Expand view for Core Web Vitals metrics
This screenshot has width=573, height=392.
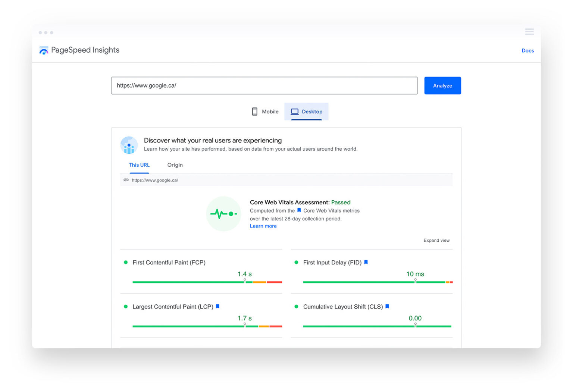tap(436, 240)
